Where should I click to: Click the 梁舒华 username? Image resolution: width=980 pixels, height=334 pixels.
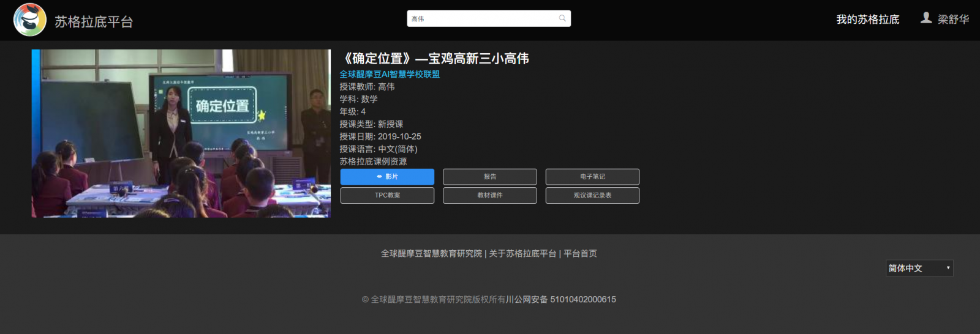tap(953, 20)
